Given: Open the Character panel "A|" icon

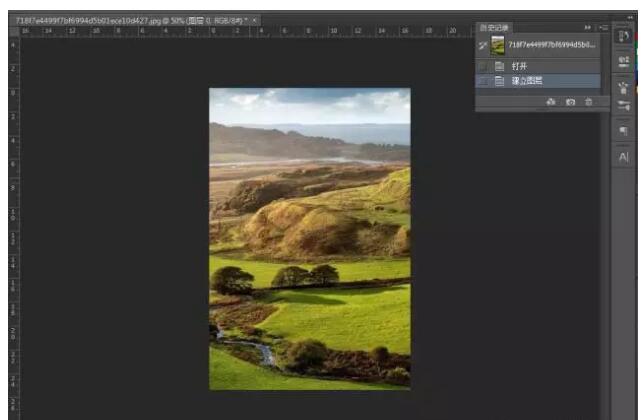Looking at the screenshot, I should click(624, 157).
